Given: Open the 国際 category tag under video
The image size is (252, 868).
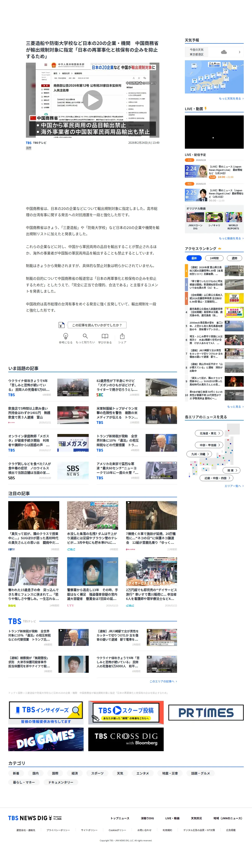Looking at the screenshot, I should pyautogui.click(x=29, y=148).
